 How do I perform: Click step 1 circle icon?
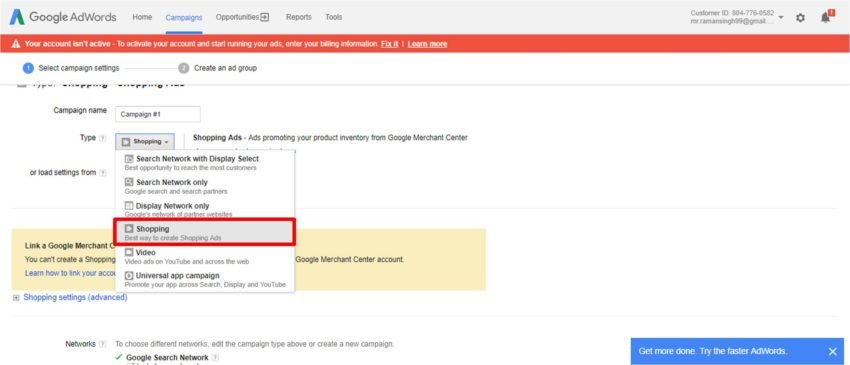point(28,68)
